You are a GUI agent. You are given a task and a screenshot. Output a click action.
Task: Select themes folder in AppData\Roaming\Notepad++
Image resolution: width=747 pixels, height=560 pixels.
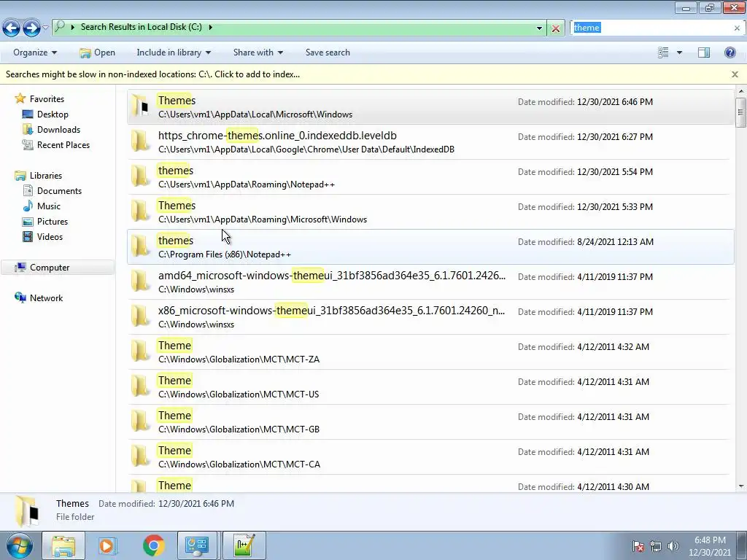(430, 176)
